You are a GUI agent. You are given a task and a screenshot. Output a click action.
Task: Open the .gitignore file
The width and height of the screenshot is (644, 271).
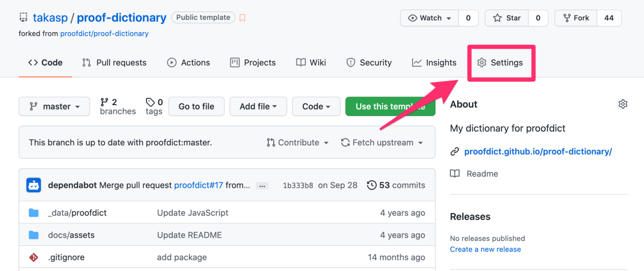pyautogui.click(x=67, y=258)
